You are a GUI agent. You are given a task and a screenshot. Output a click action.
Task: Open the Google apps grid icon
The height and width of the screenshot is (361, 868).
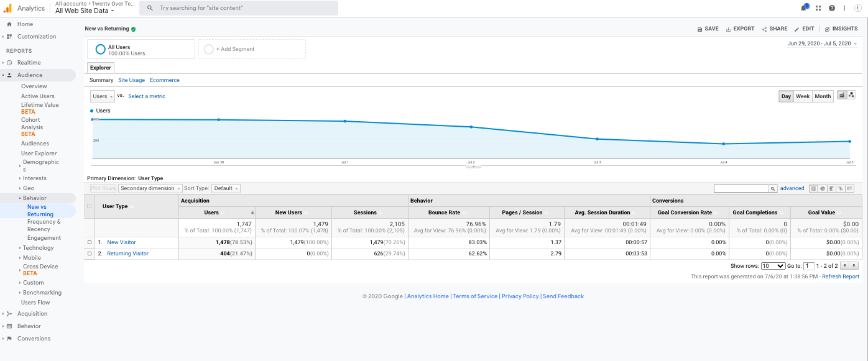point(818,8)
